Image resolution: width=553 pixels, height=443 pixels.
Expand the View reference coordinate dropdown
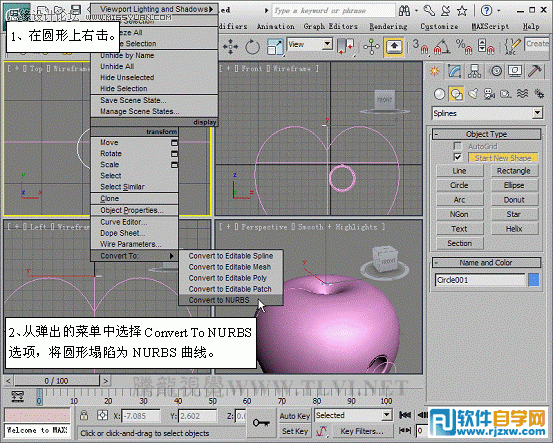tap(310, 44)
